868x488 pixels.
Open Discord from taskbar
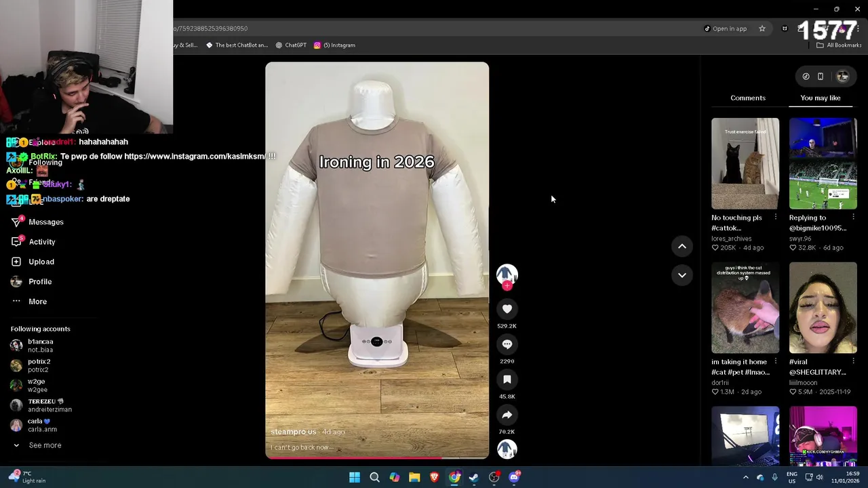[514, 478]
